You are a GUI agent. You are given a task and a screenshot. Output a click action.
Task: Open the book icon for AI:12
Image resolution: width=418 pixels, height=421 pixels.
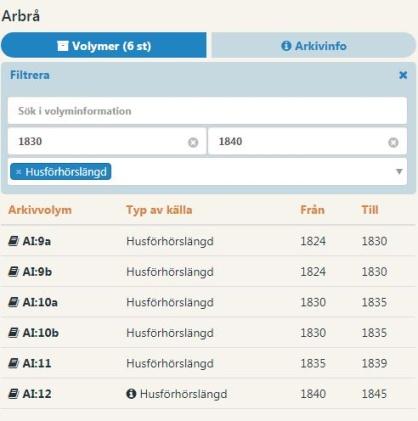[x=13, y=394]
